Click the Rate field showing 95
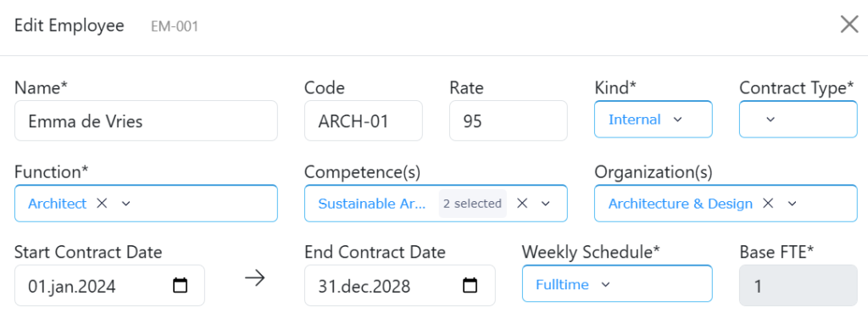 pos(509,120)
